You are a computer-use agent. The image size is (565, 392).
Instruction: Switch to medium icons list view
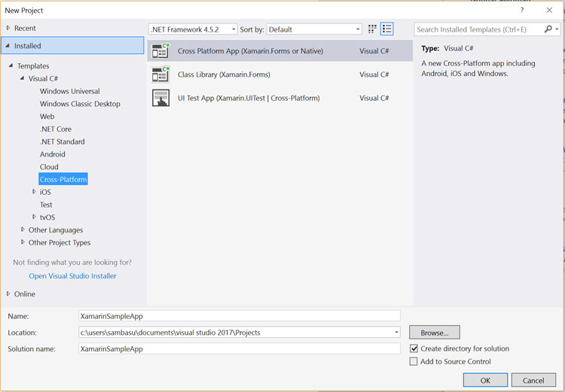(386, 29)
